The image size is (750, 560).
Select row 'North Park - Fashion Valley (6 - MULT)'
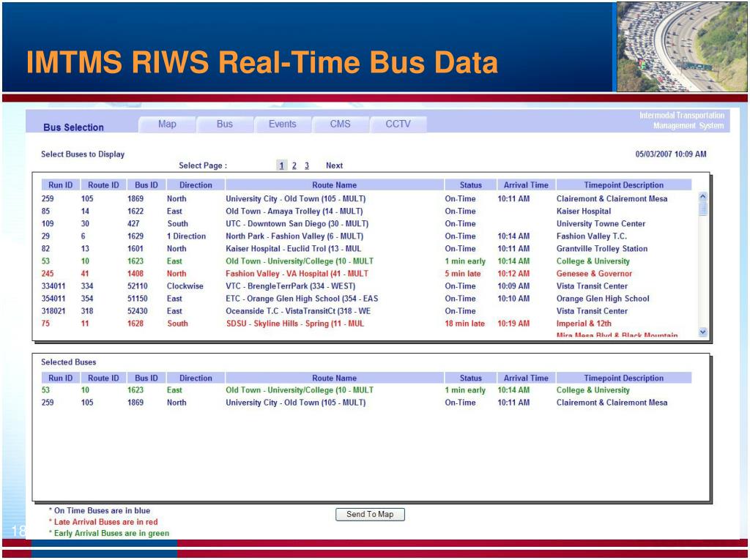(x=366, y=236)
